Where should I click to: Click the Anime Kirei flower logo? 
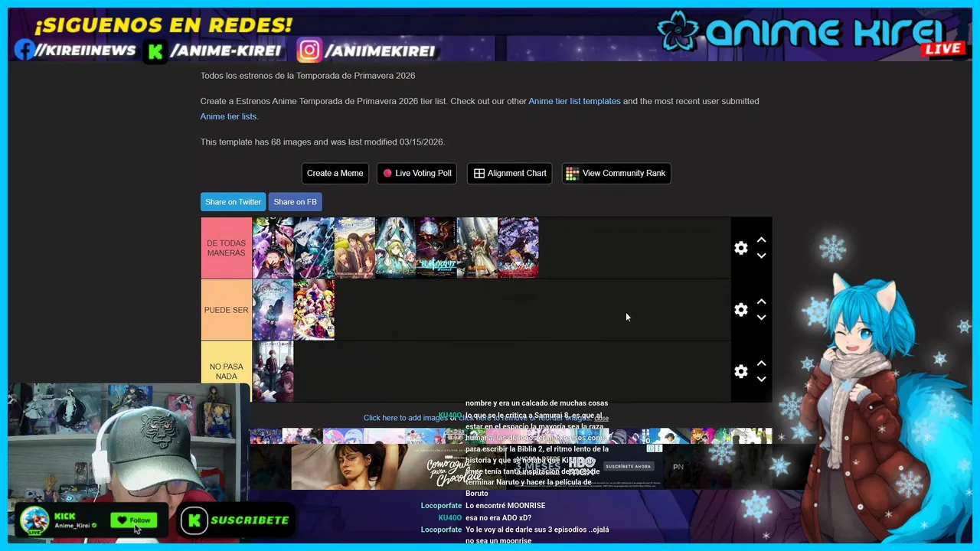coord(678,31)
